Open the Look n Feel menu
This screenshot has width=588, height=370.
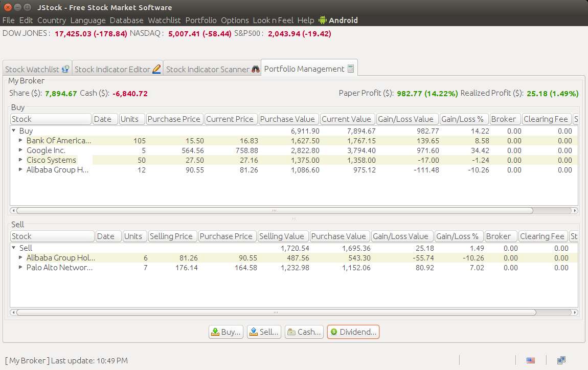[x=273, y=20]
